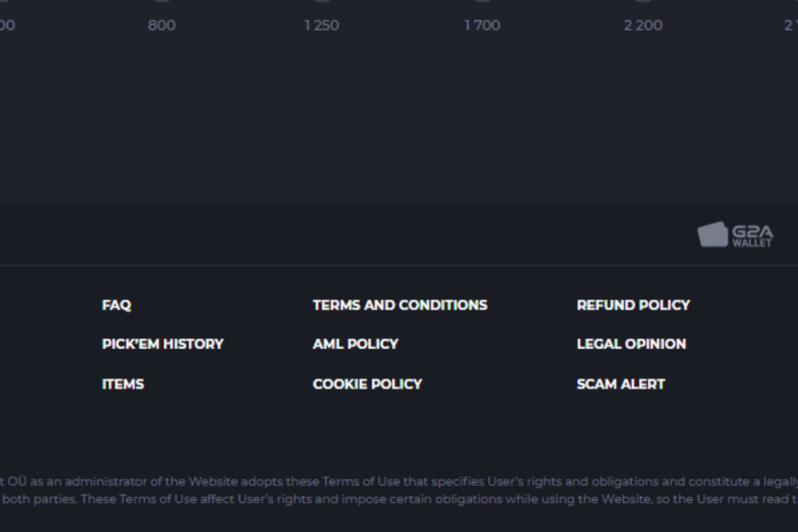Click the cut-off milestone label at far right
Viewport: 798px width, 532px height.
click(x=790, y=25)
